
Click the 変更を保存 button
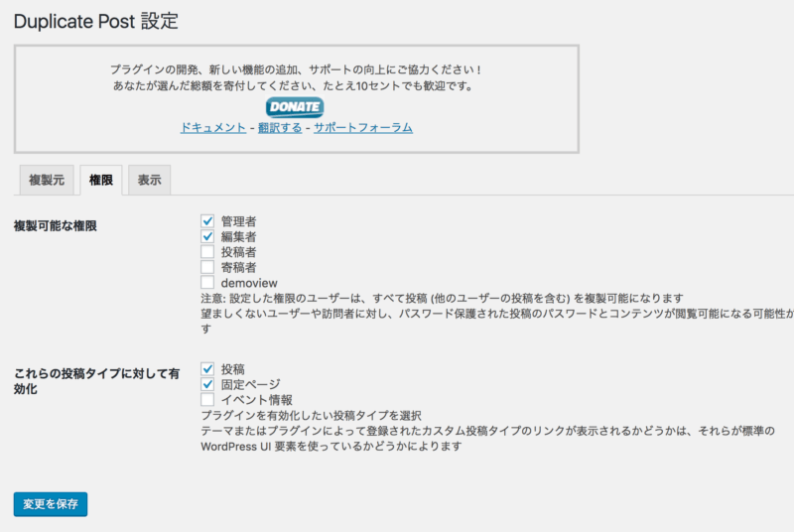pyautogui.click(x=51, y=504)
